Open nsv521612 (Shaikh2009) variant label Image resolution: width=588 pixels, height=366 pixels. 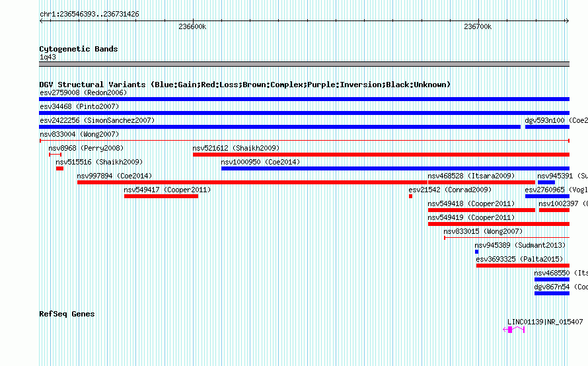point(236,148)
